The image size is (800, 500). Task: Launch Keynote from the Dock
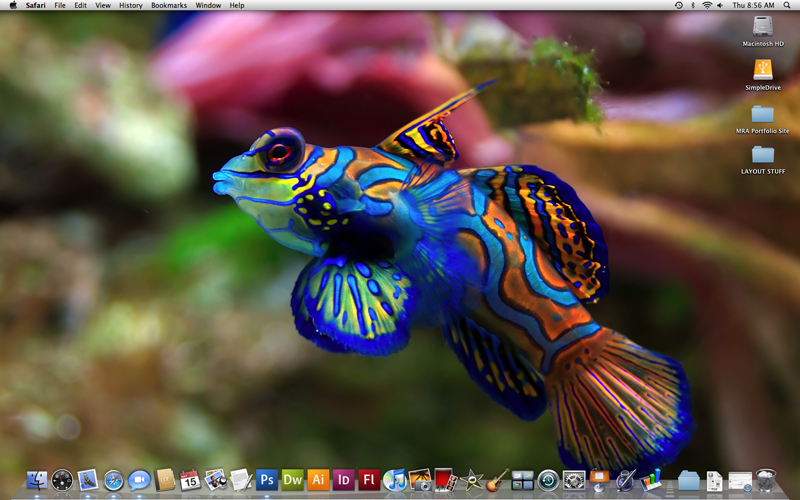pyautogui.click(x=599, y=480)
